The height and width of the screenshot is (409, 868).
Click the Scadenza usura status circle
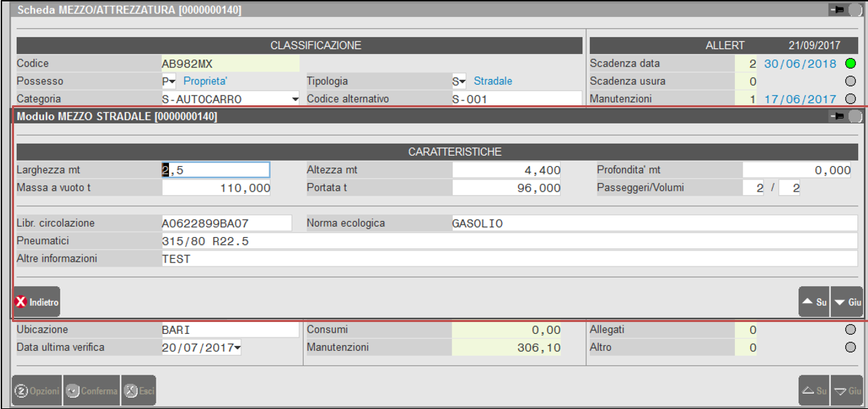(850, 81)
